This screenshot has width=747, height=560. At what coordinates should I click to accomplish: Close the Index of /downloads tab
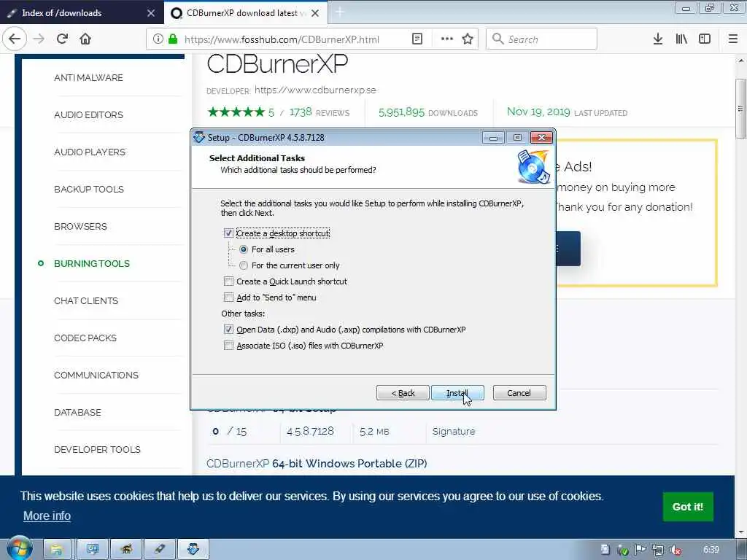click(x=151, y=13)
